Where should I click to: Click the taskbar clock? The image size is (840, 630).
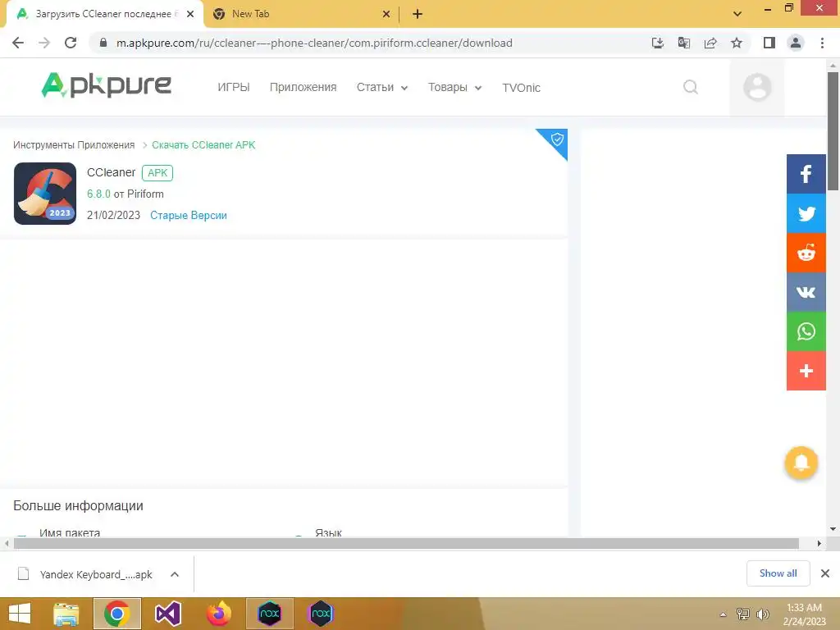[x=804, y=614]
